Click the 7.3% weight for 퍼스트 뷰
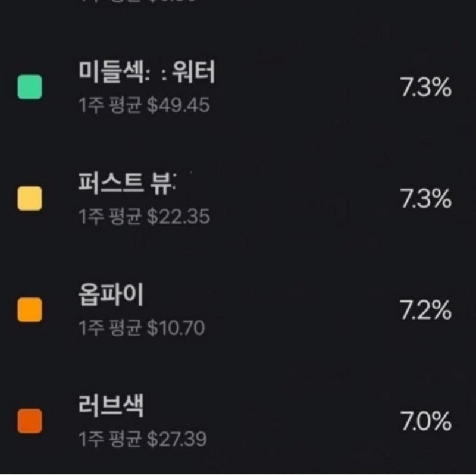The image size is (476, 476). [425, 200]
